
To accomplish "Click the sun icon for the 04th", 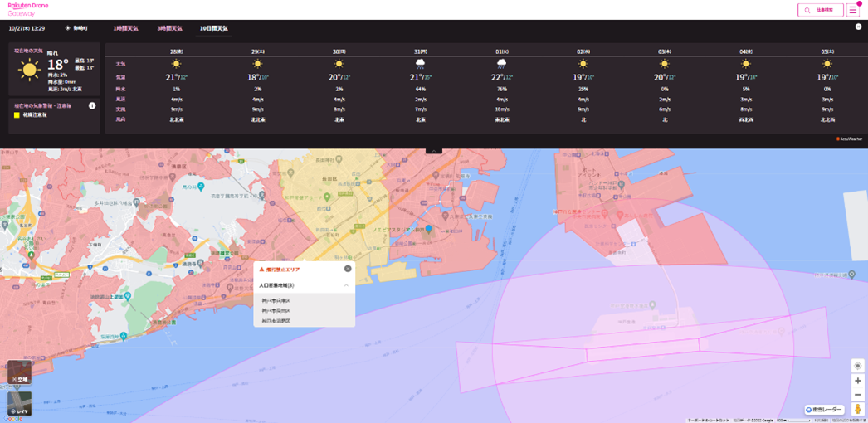I will point(746,64).
